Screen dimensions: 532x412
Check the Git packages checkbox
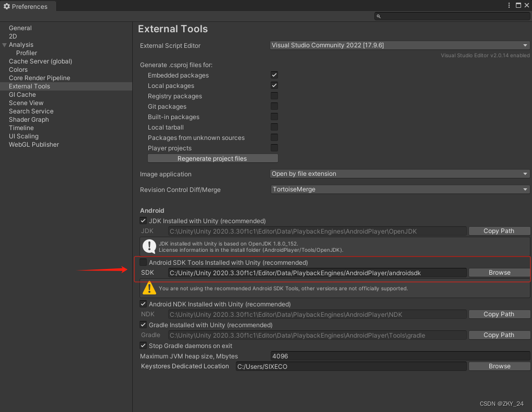[x=274, y=106]
